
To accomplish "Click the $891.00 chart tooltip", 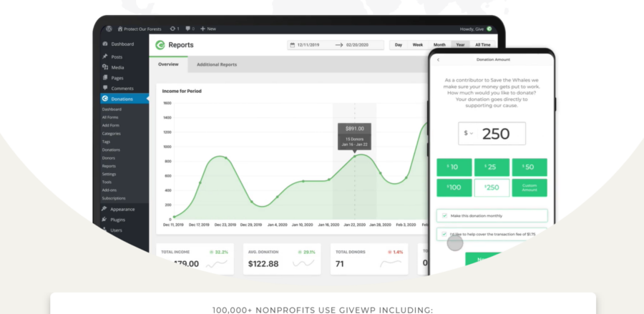I will pos(354,137).
